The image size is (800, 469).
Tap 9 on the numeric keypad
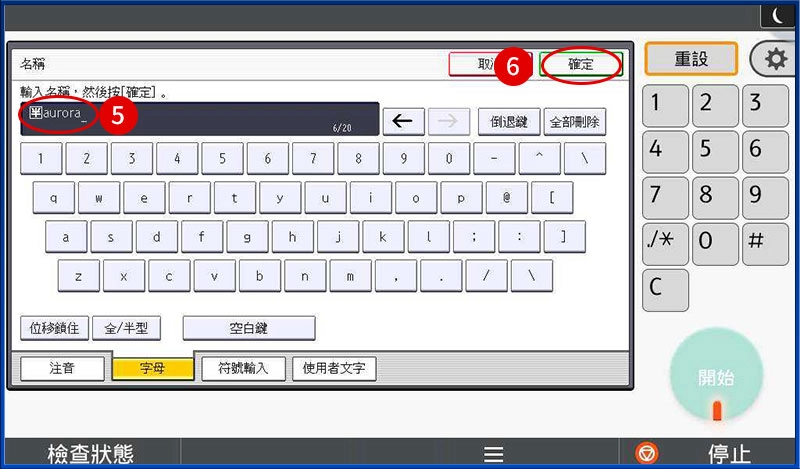pos(765,198)
